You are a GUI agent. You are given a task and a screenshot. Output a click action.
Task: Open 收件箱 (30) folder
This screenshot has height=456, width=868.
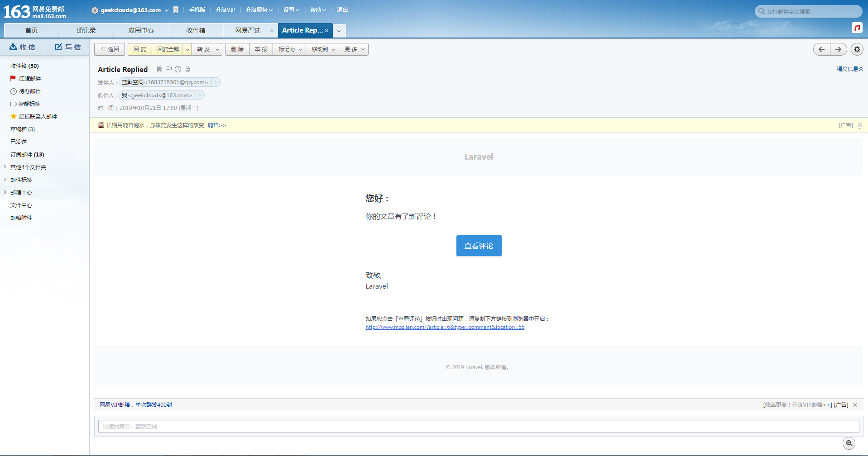(x=24, y=66)
